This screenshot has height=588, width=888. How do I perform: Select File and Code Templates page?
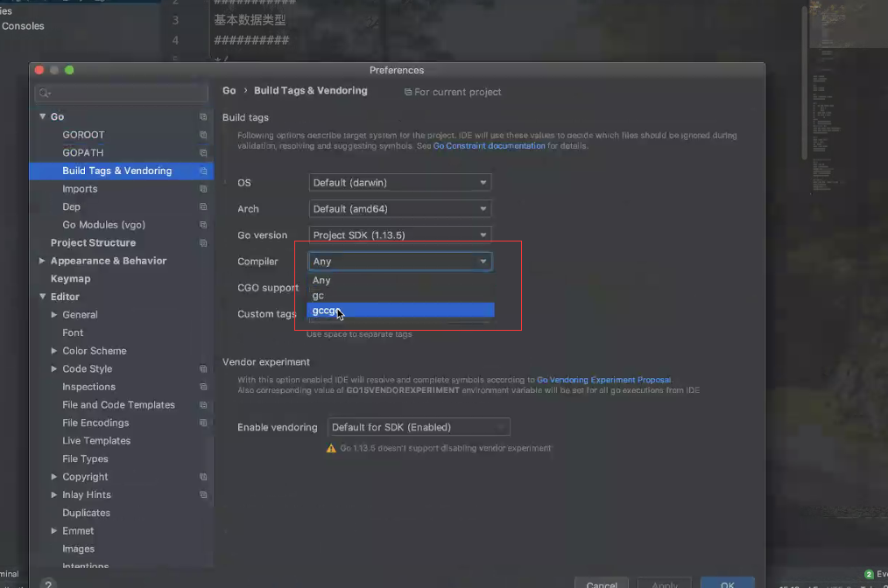118,405
